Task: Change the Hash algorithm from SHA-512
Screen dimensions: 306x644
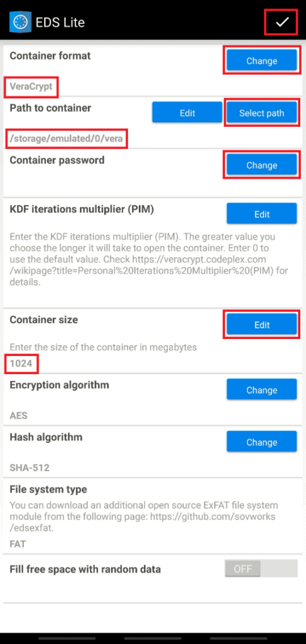Action: pos(261,442)
